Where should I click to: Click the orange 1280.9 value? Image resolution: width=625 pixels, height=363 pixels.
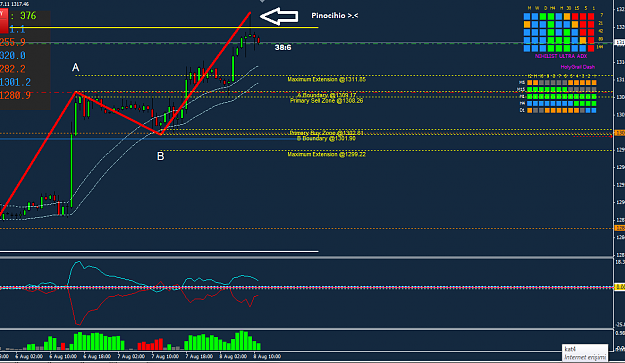pos(15,96)
